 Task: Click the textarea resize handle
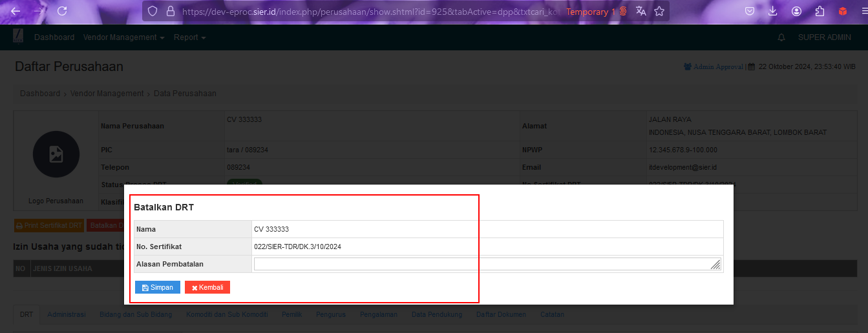click(x=715, y=265)
